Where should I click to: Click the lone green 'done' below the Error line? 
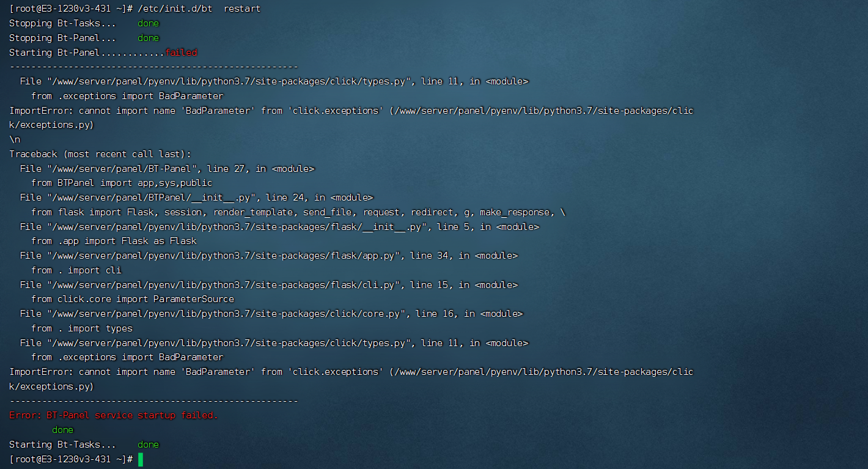[x=62, y=430]
